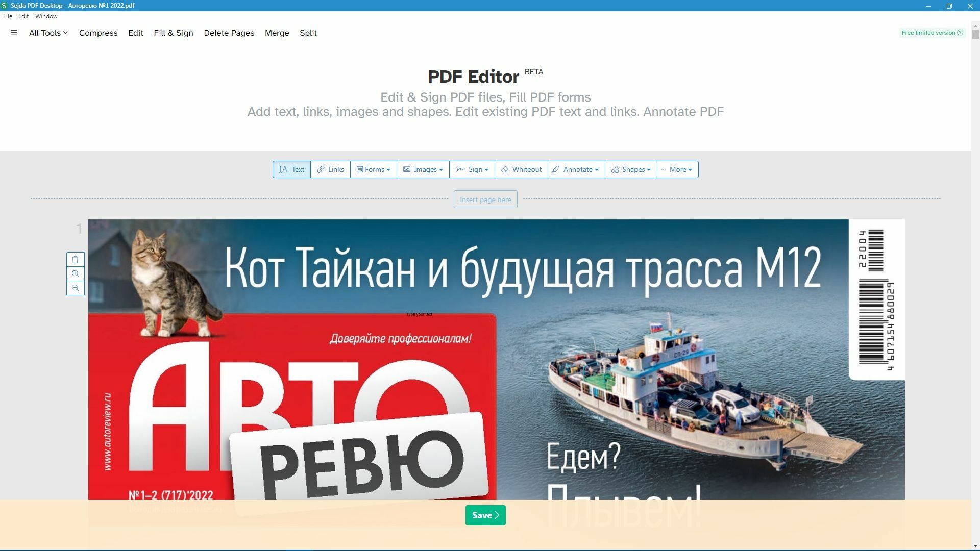Click Insert page here button

point(485,199)
